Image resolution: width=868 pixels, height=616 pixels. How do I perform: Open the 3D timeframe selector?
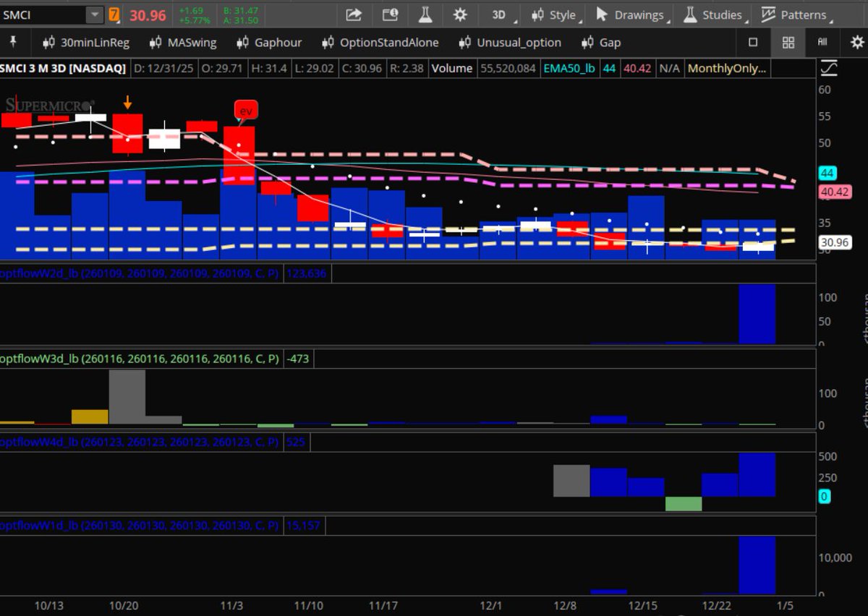point(500,14)
